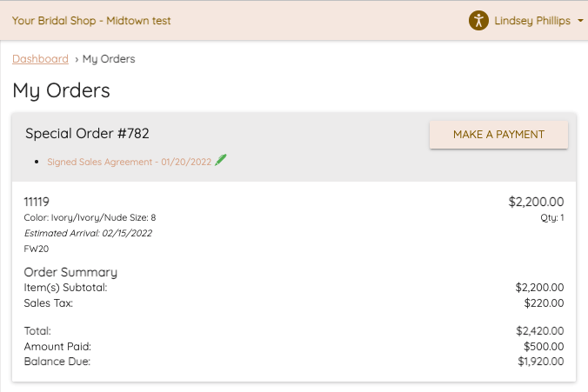The image size is (588, 392).
Task: Click the My Orders page heading
Action: (61, 90)
